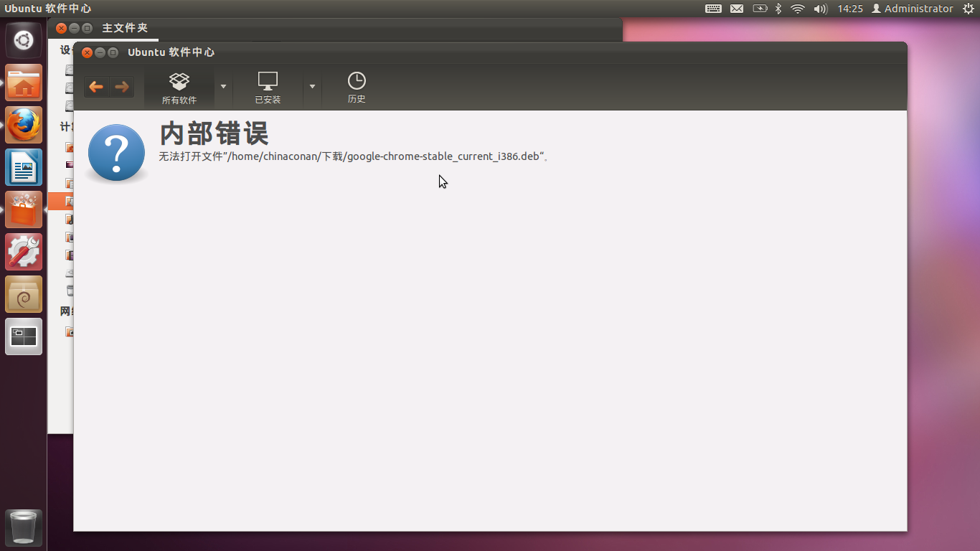Click Ubuntu Software Center launcher icon
Viewport: 980px width, 551px height.
[24, 209]
